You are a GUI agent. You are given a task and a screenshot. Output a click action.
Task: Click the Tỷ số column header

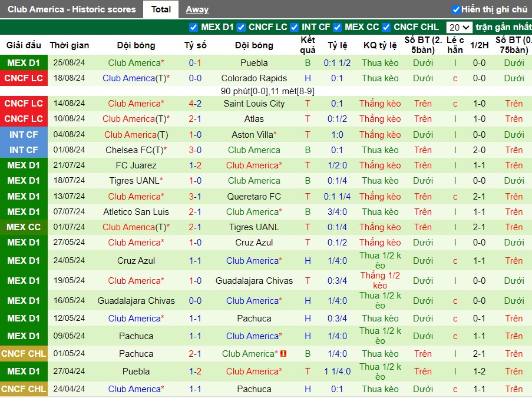[x=195, y=45]
